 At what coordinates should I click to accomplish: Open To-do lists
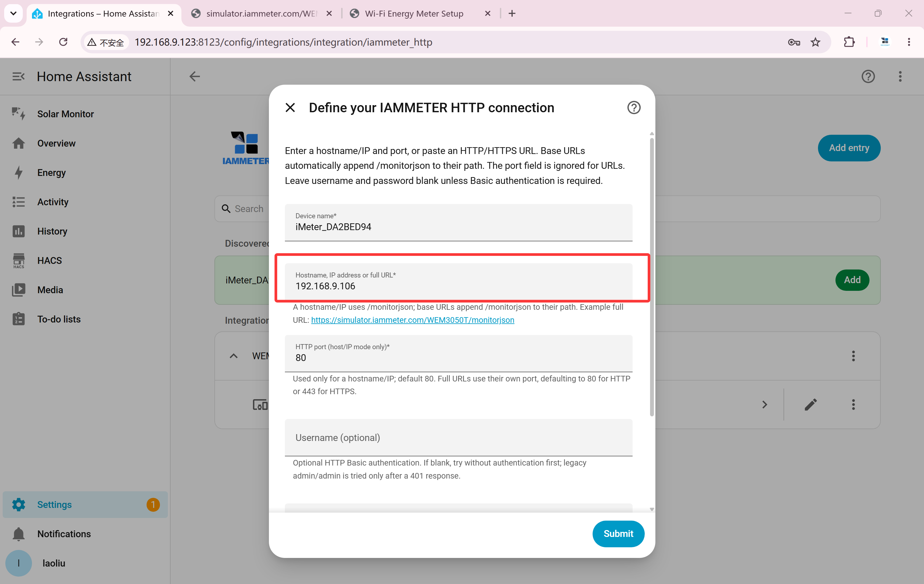point(85,319)
